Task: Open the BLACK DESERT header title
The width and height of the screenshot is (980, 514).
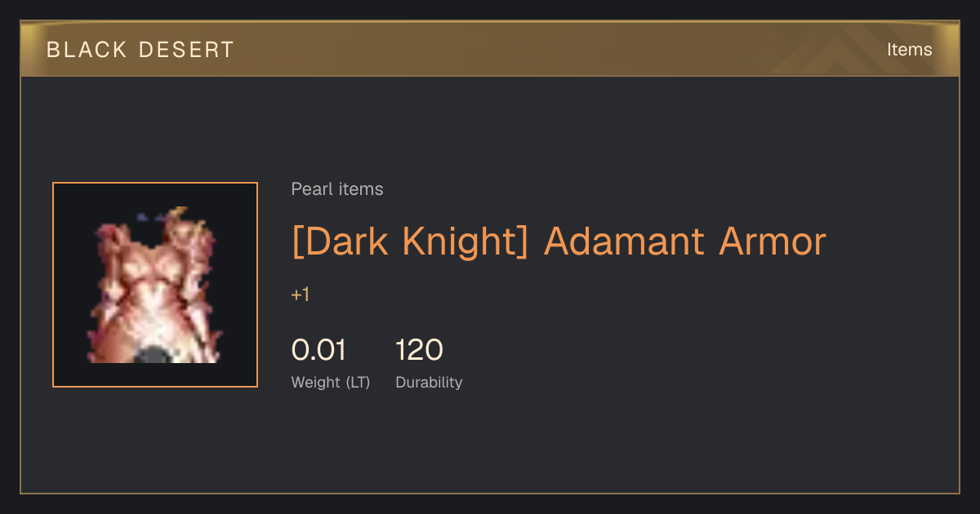Action: [x=140, y=50]
